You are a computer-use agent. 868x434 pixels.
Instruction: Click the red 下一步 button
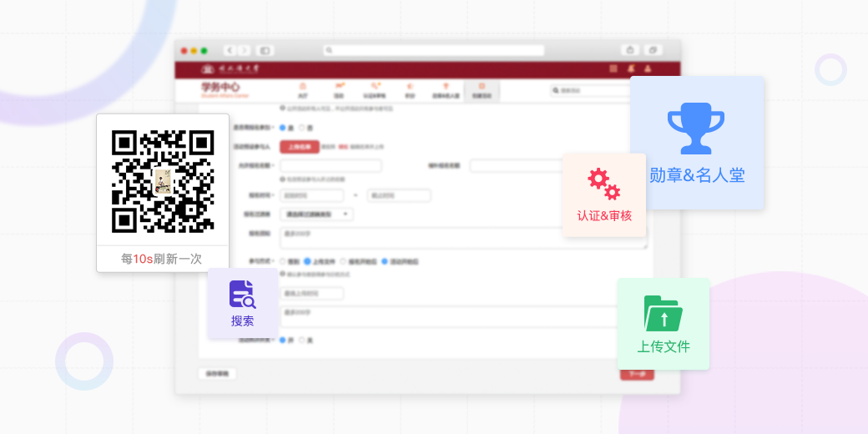[x=637, y=374]
